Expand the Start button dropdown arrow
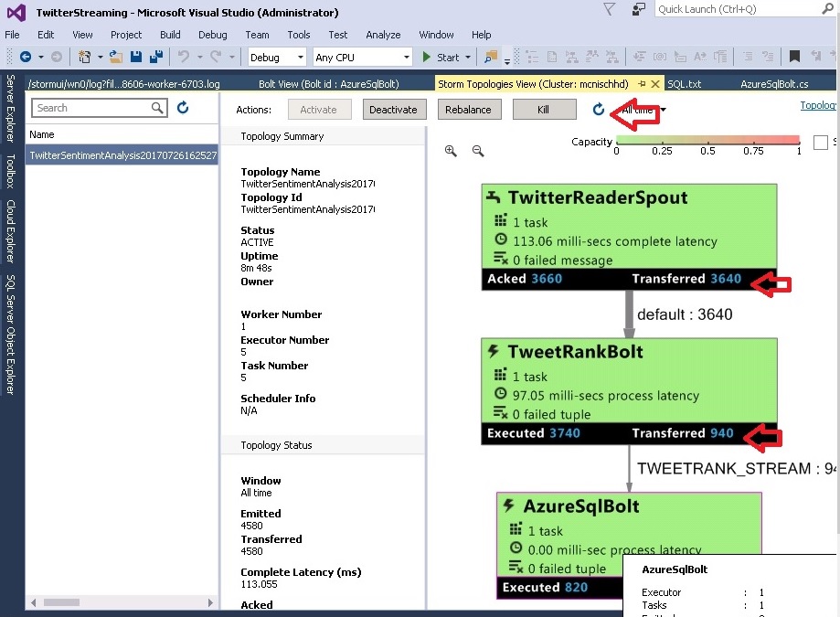Viewport: 840px width, 617px height. click(468, 58)
